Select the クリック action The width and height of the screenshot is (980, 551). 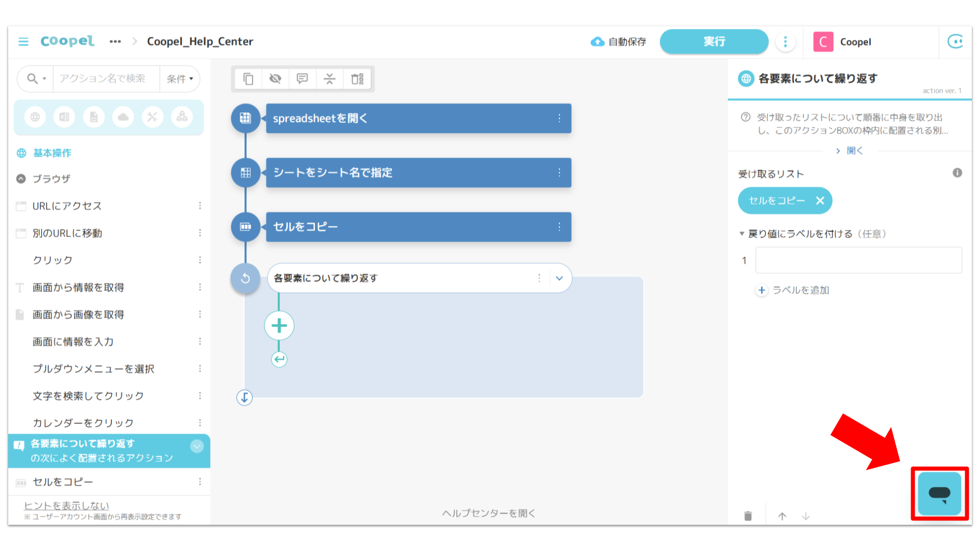click(x=53, y=260)
